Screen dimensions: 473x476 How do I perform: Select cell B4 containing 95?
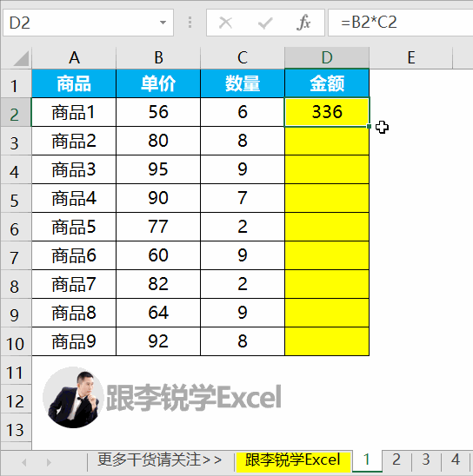[158, 169]
